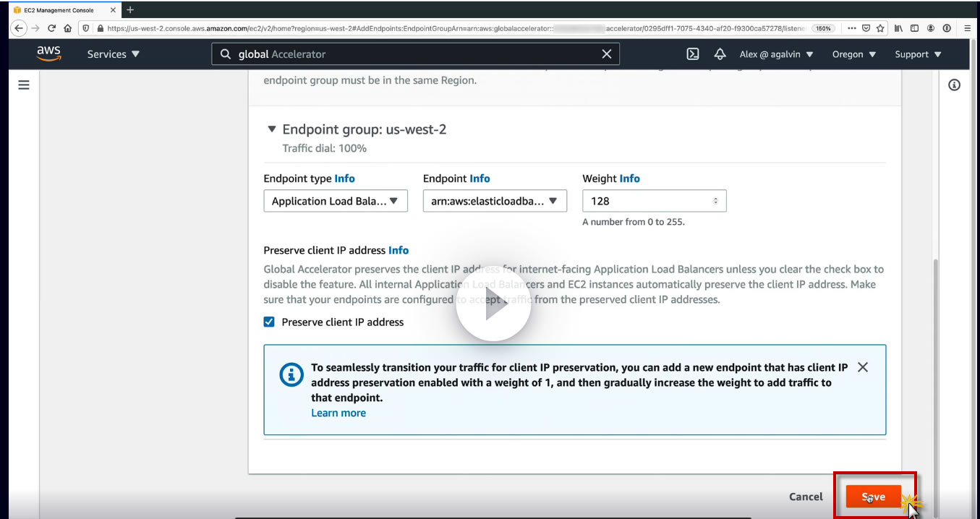Open the AWS CloudShell icon

click(693, 54)
